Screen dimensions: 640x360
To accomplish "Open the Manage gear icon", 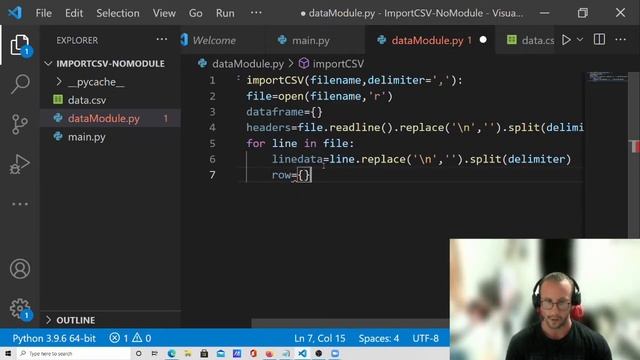I will 20,309.
